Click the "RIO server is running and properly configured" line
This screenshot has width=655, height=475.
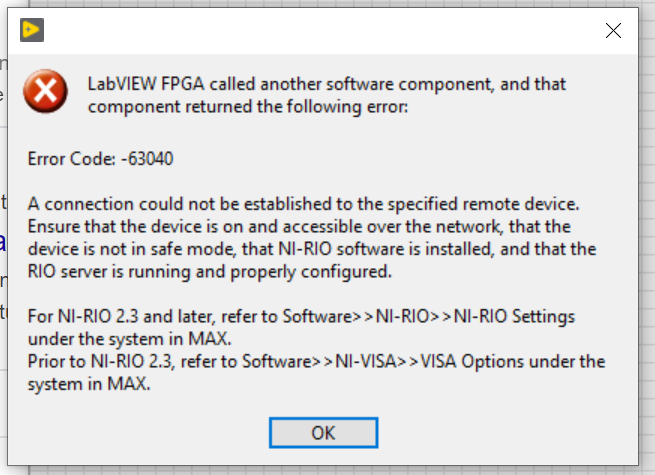[x=210, y=272]
